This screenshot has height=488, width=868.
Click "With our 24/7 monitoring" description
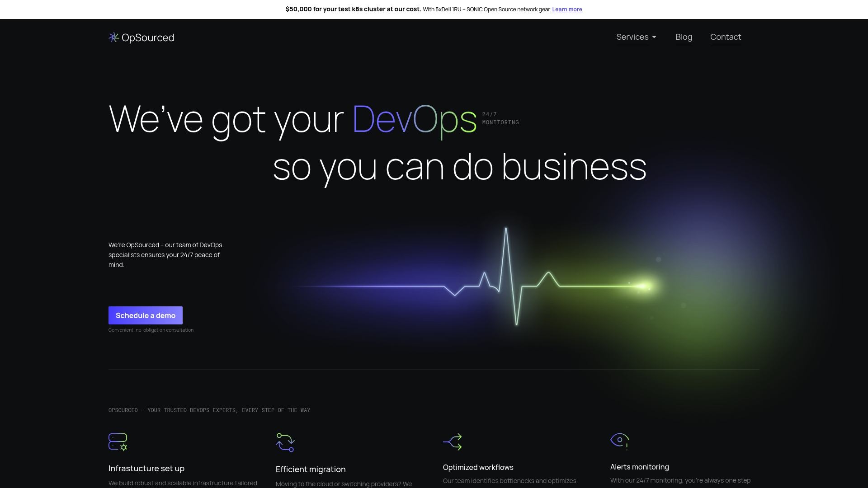point(680,481)
